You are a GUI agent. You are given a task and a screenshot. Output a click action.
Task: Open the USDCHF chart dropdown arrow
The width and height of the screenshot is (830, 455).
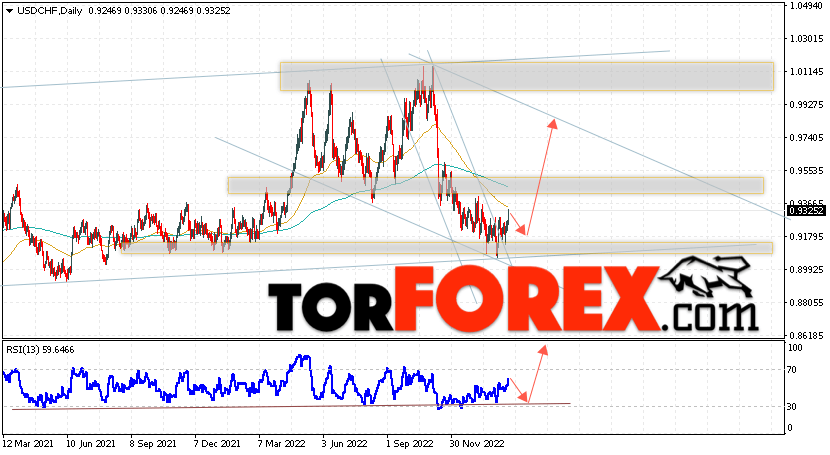pyautogui.click(x=9, y=11)
